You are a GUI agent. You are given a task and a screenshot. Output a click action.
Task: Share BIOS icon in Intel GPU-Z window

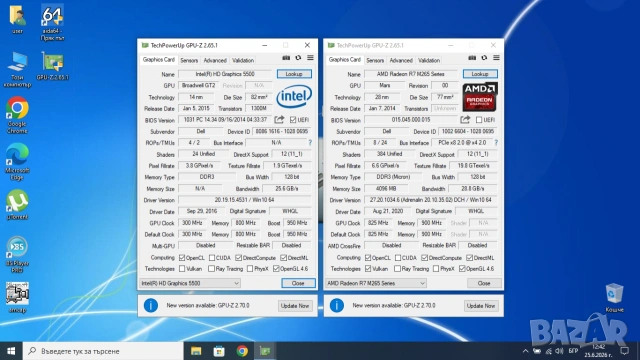coord(279,120)
